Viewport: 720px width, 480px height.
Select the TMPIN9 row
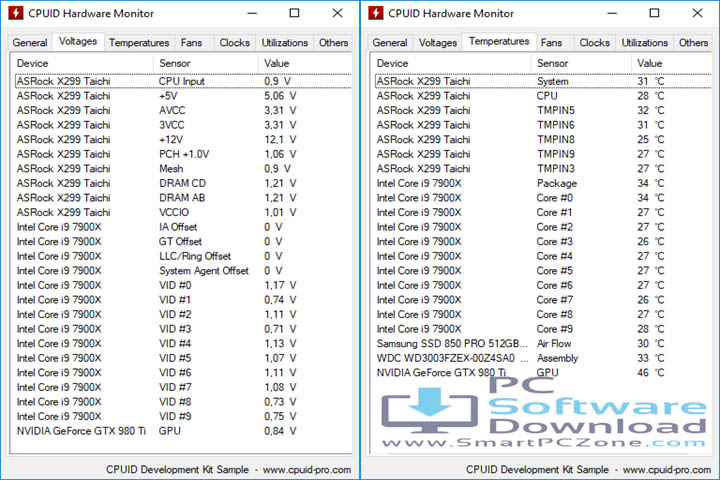(543, 154)
